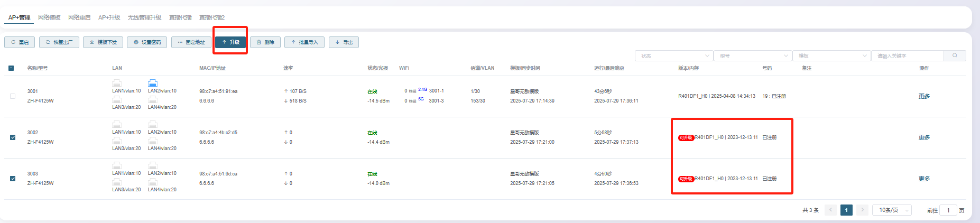Open the 型号 filter dropdown
The height and width of the screenshot is (223, 980).
[752, 55]
